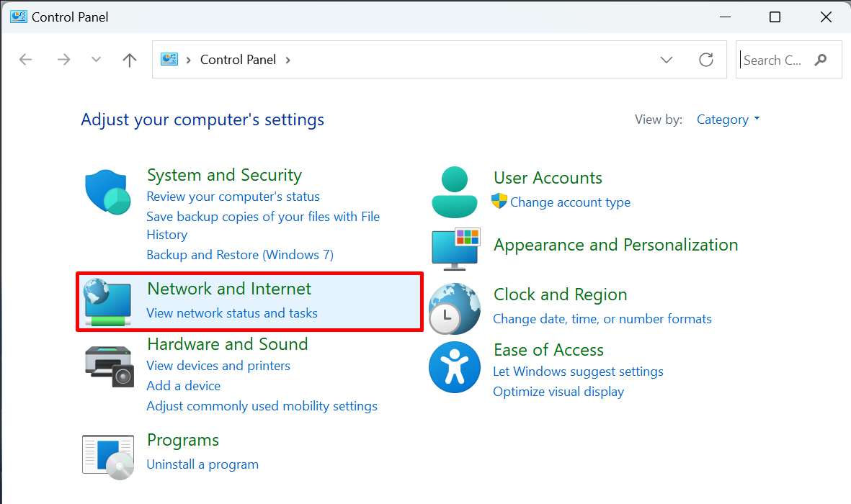Click the refresh button
This screenshot has width=851, height=504.
click(706, 60)
